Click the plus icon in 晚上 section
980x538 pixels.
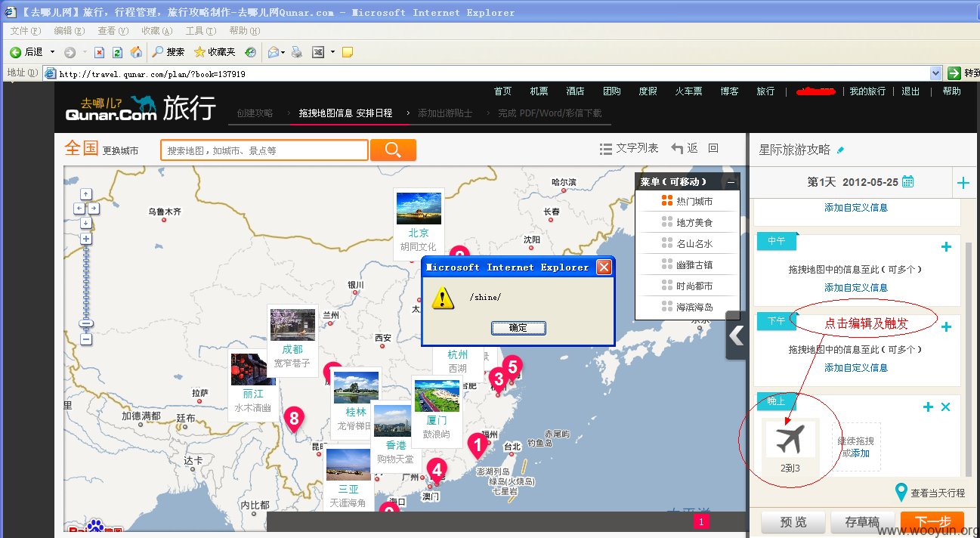(x=928, y=407)
